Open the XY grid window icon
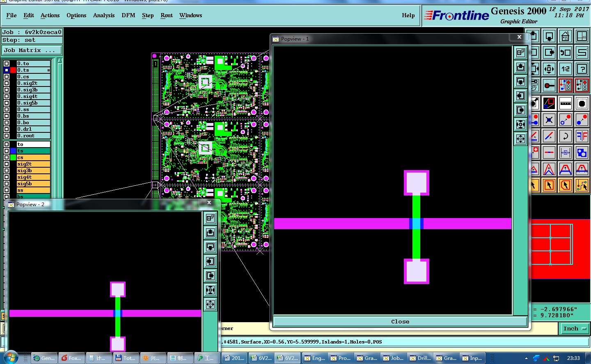Screen dimensions: 591x364 pyautogui.click(x=582, y=36)
